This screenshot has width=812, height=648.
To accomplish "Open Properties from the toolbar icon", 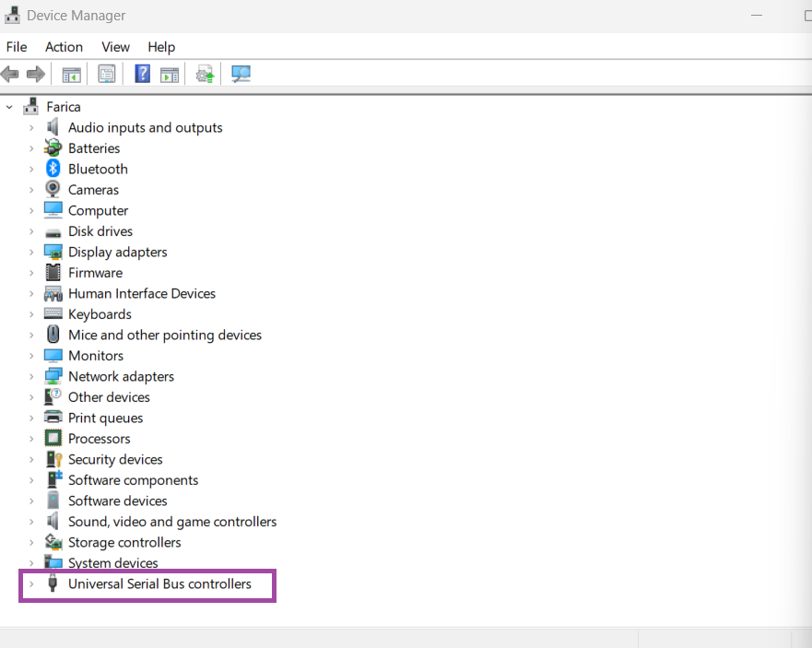I will [x=107, y=74].
